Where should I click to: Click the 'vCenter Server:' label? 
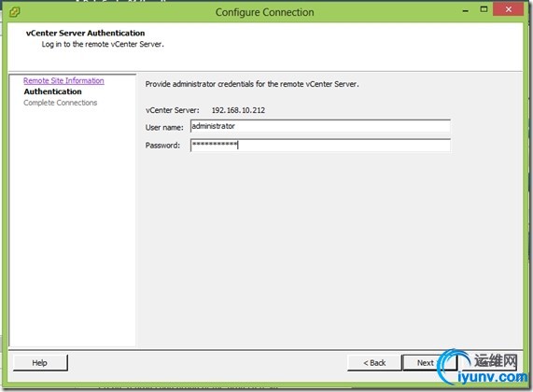pos(173,110)
